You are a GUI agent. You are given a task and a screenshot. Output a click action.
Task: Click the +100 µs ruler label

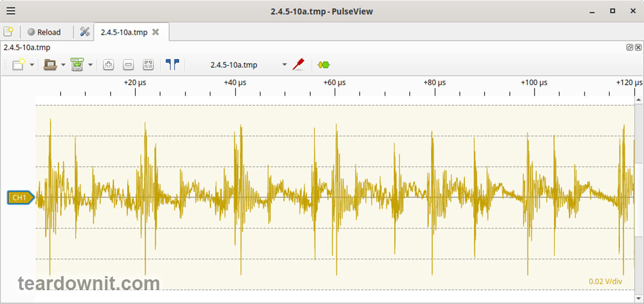pos(534,83)
